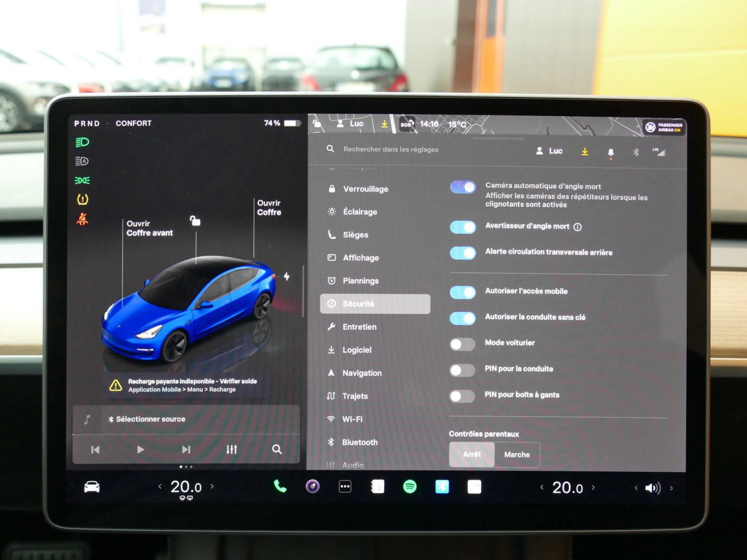Tap the notifications bell icon
The height and width of the screenshot is (560, 747).
[x=610, y=152]
